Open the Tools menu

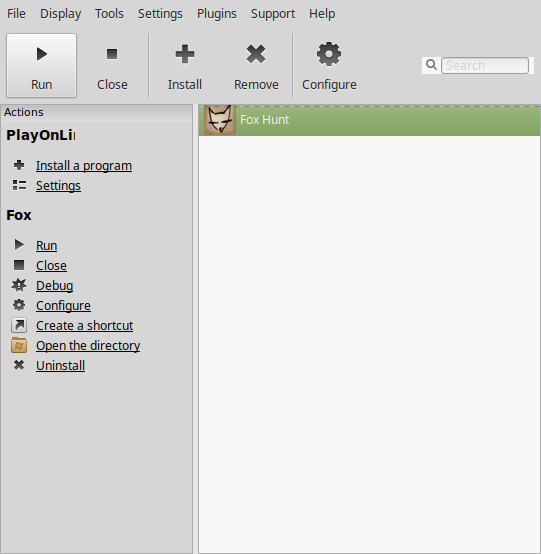pos(109,13)
